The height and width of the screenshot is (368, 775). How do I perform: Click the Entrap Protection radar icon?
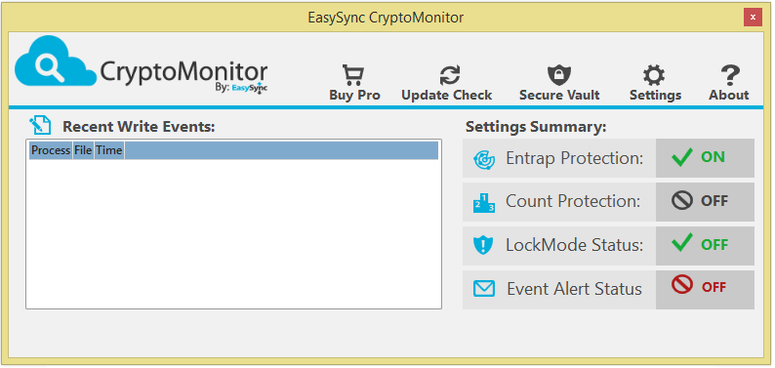[x=484, y=160]
